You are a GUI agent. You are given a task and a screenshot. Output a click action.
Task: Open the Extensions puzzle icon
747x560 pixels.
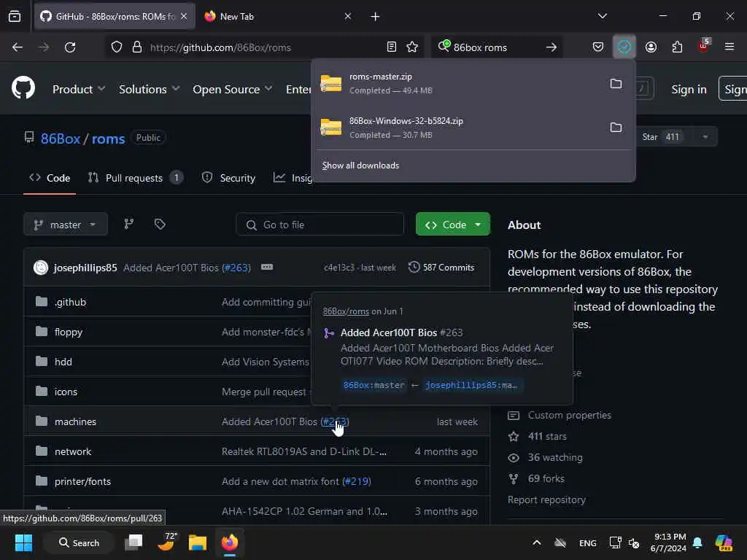(677, 47)
